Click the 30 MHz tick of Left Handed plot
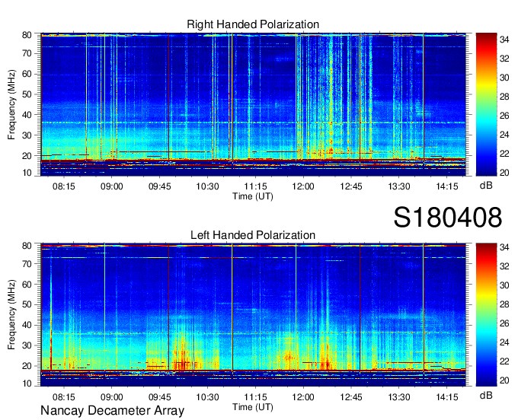518x420 pixels. (27, 345)
